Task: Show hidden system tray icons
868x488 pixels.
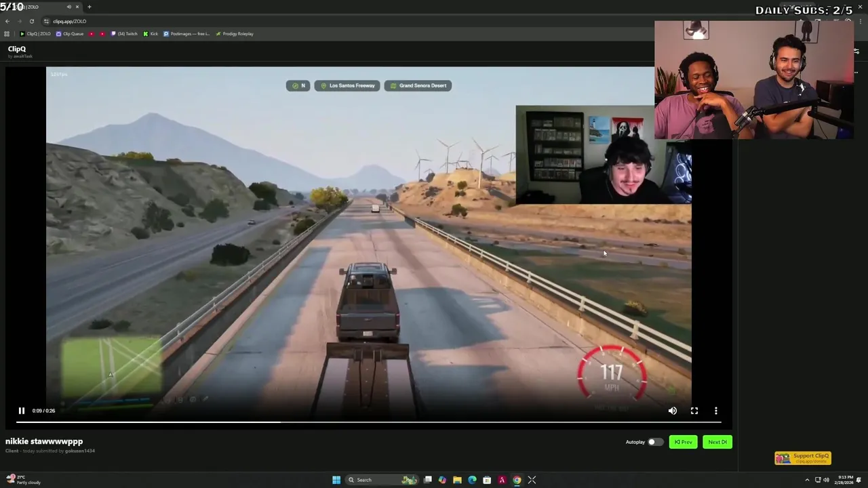Action: pos(807,480)
